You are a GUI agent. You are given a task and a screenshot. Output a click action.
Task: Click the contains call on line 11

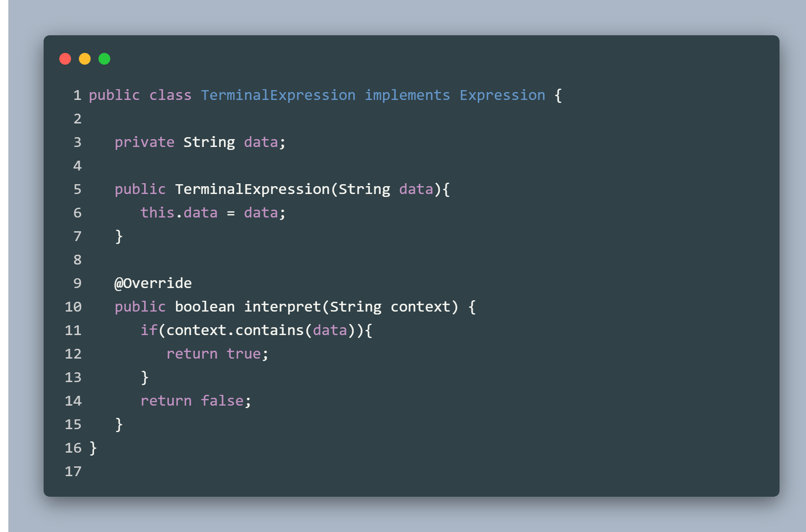269,330
